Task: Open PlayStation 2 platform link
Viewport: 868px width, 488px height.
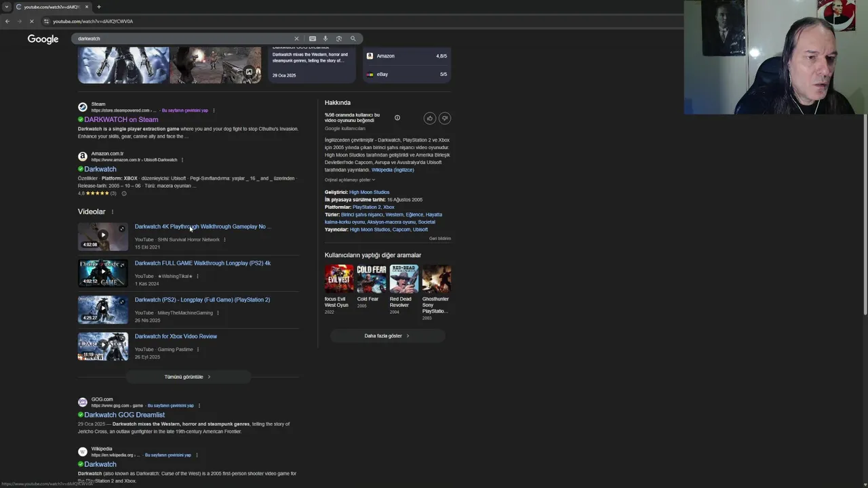Action: [366, 207]
